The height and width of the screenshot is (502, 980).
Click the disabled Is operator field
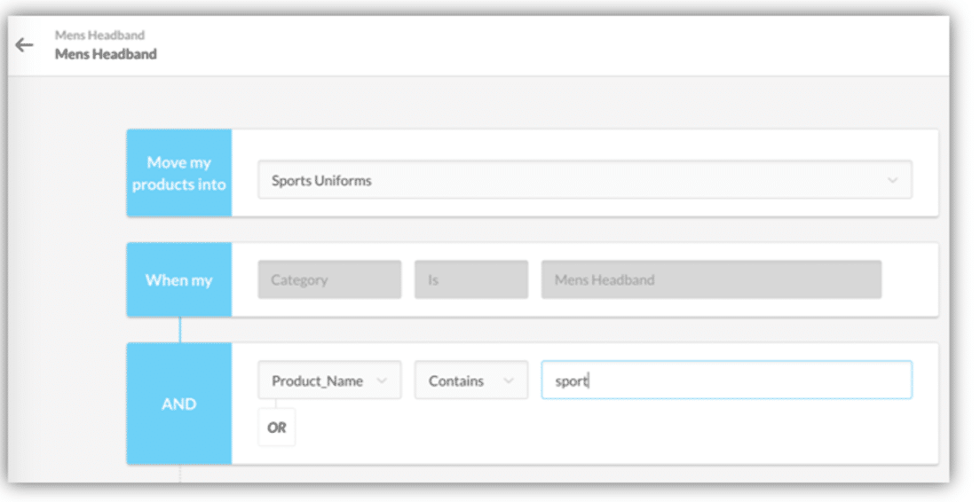point(471,279)
